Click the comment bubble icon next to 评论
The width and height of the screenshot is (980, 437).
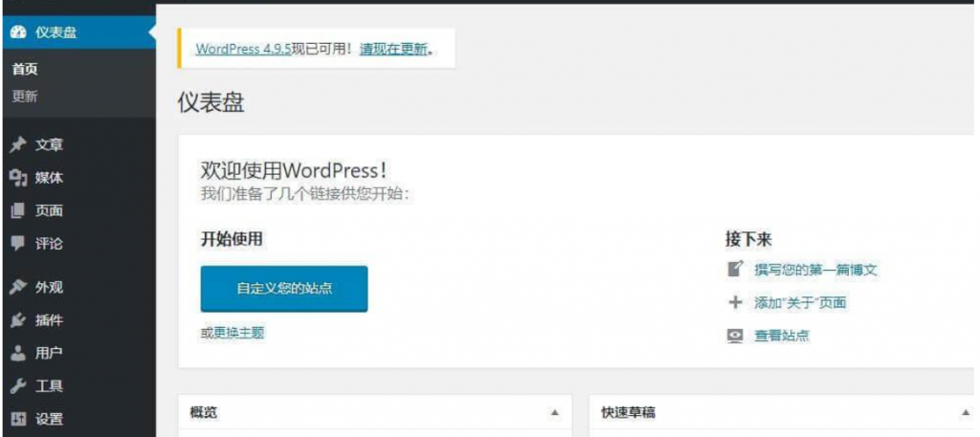pyautogui.click(x=18, y=243)
